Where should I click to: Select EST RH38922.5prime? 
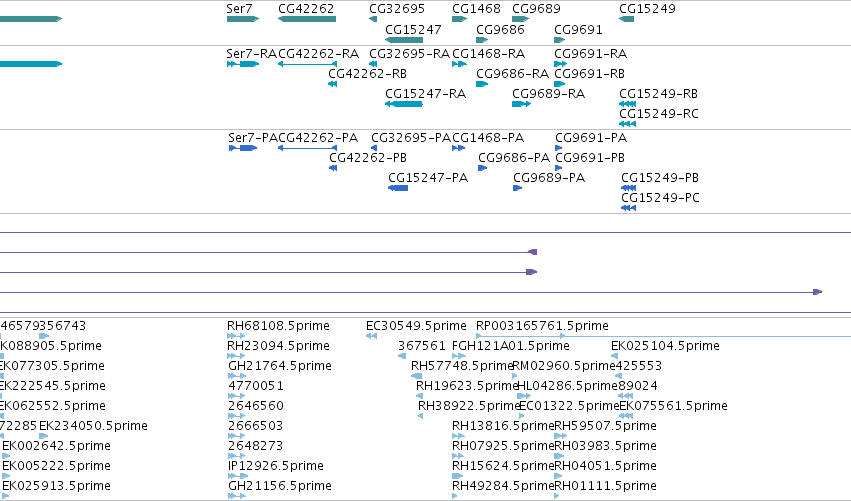(x=469, y=406)
